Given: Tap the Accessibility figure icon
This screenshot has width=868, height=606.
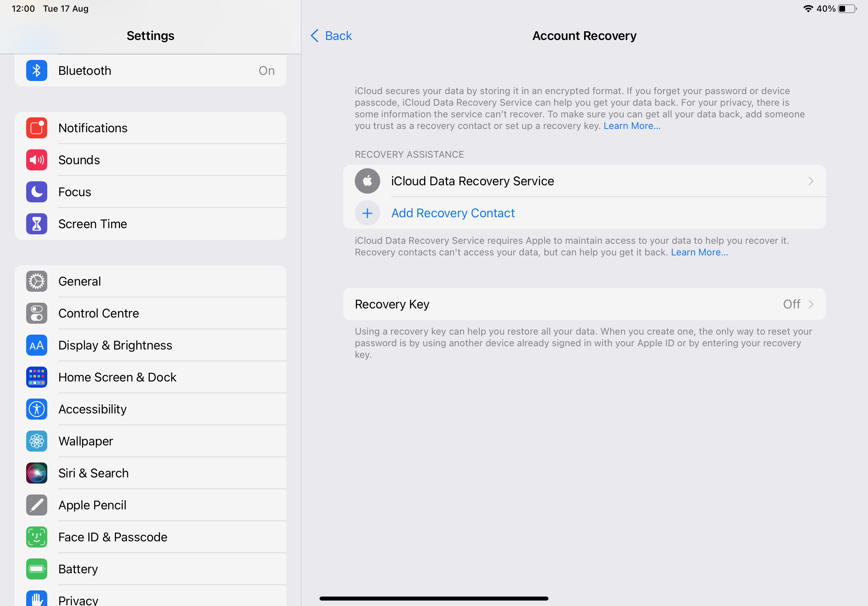Looking at the screenshot, I should [x=37, y=409].
